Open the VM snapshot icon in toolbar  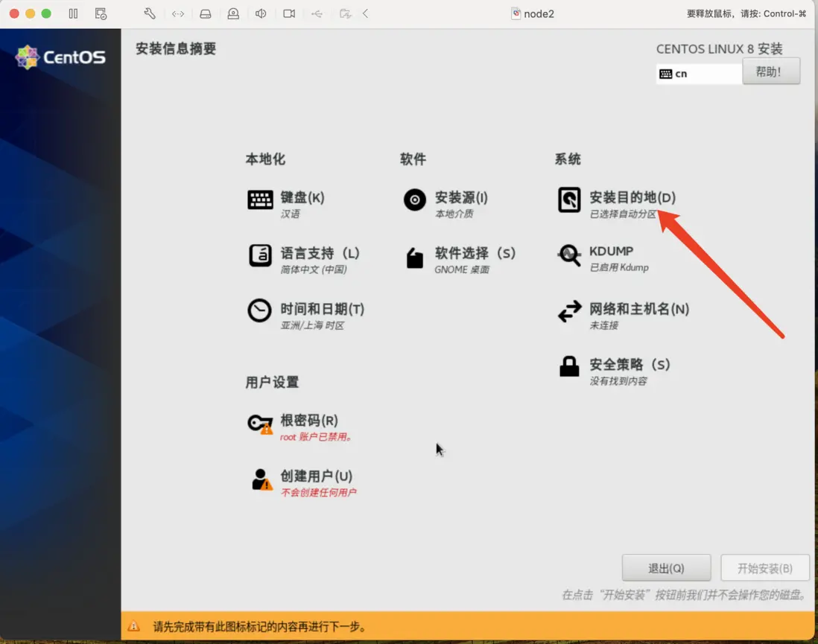[x=101, y=13]
